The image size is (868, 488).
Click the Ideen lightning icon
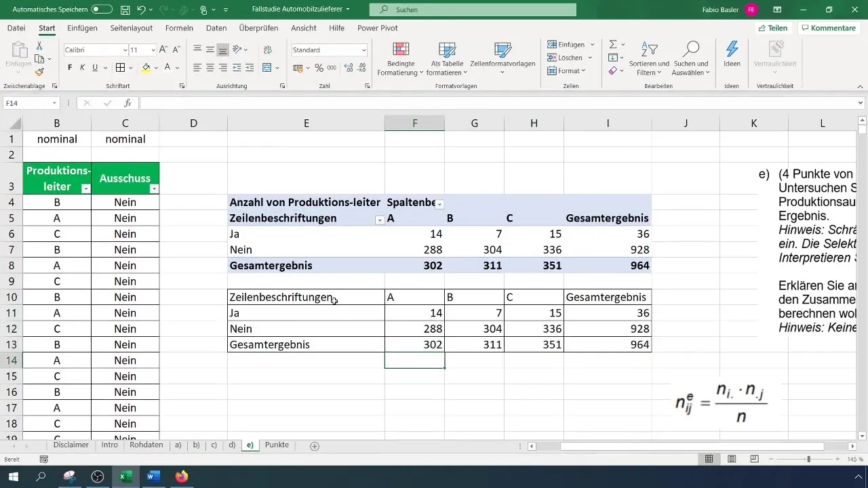point(732,54)
